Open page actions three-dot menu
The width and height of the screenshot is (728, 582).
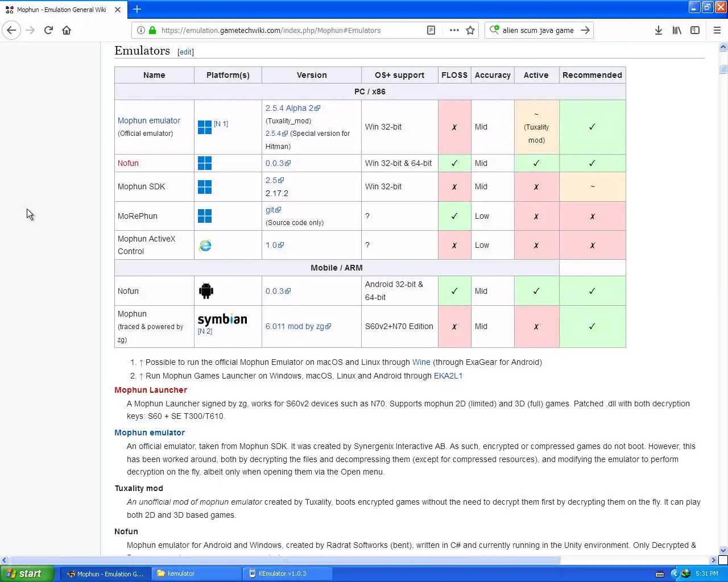pos(454,30)
